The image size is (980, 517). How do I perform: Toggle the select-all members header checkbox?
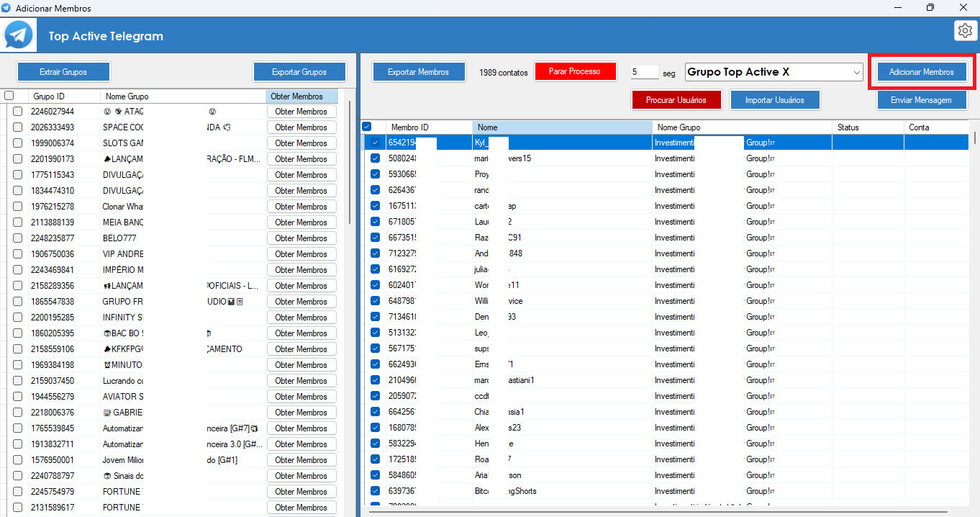[367, 127]
